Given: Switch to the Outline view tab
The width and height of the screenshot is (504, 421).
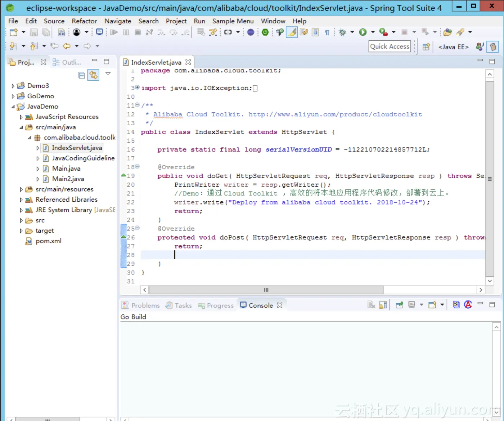Looking at the screenshot, I should coord(67,62).
